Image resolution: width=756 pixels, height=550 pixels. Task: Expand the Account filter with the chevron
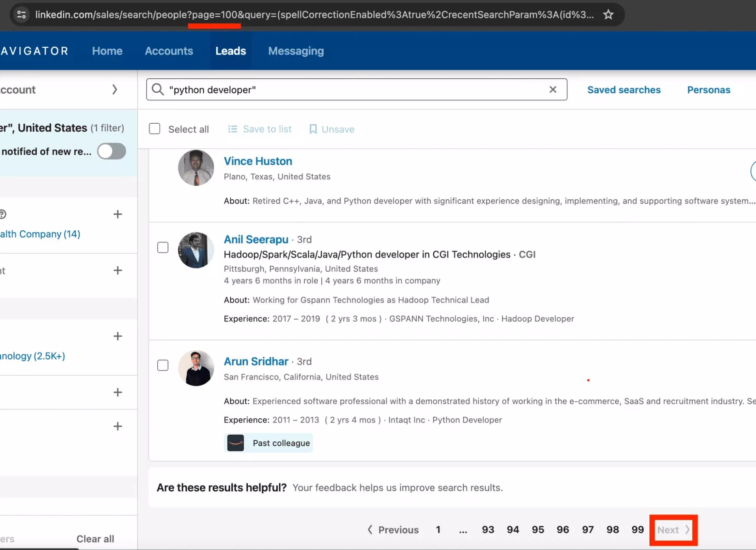[x=115, y=89]
